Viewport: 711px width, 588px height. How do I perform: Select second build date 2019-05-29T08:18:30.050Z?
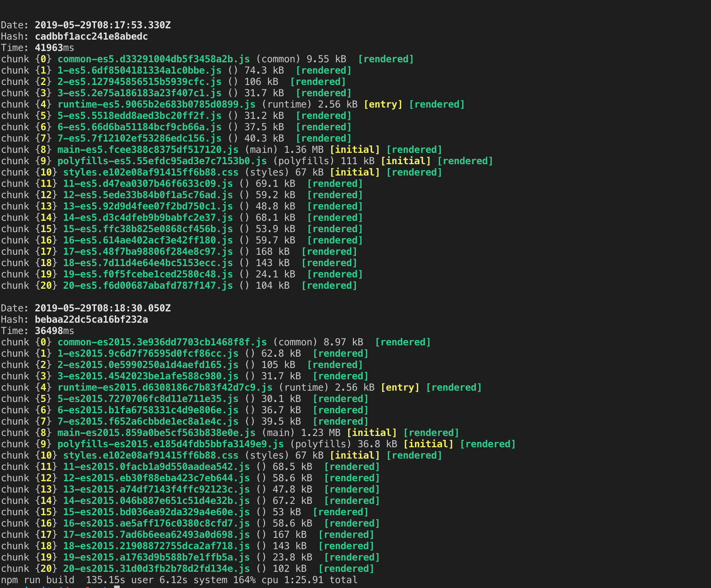pos(103,308)
